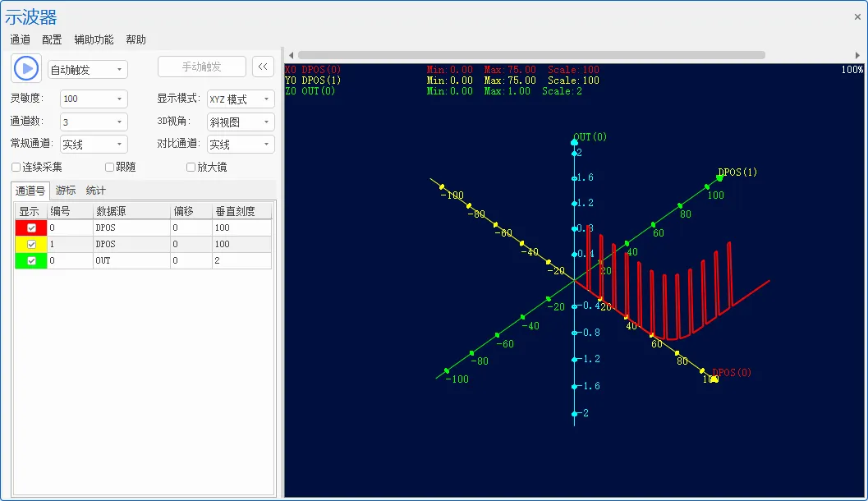Click the DPOS(1) axis label in the plot

point(737,172)
